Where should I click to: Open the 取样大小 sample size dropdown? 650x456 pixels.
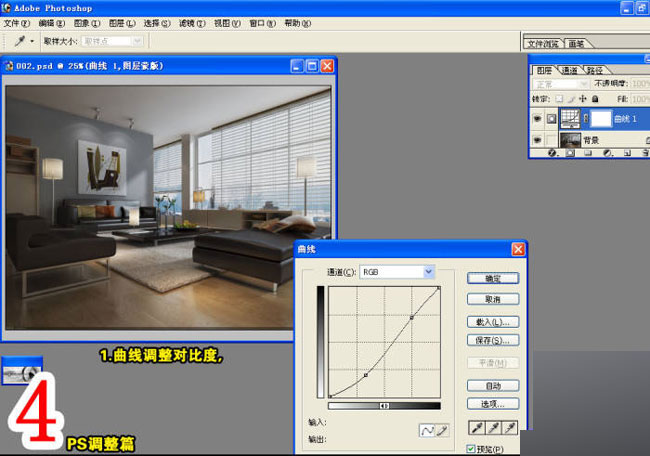point(112,41)
